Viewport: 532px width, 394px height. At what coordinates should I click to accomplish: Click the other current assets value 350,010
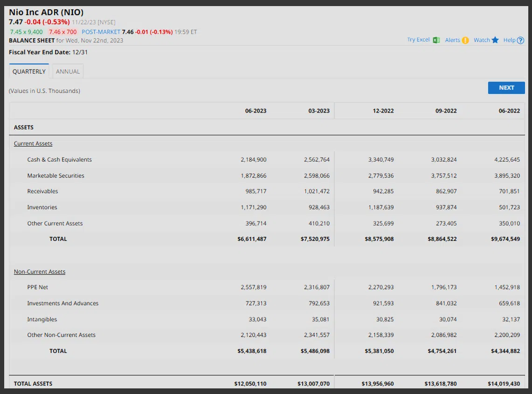(x=509, y=223)
